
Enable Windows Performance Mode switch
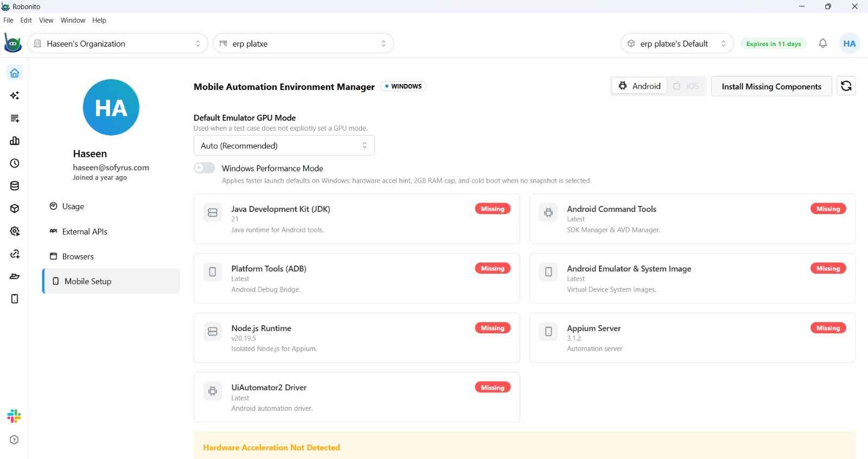(205, 168)
